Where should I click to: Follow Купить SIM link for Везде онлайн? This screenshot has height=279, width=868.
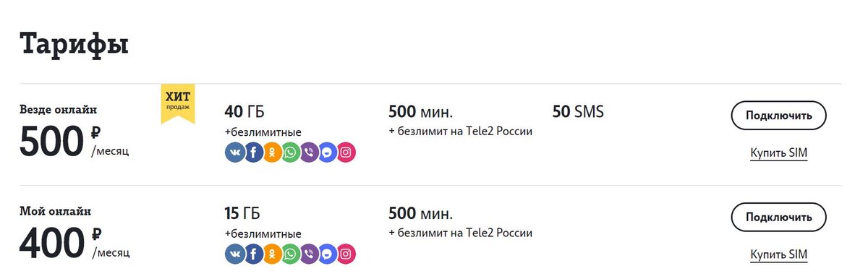778,153
